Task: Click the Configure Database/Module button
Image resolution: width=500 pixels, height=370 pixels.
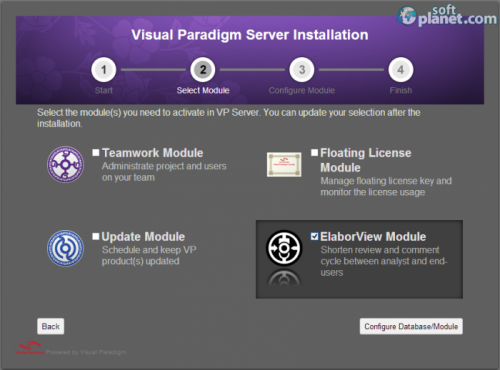Action: tap(411, 326)
